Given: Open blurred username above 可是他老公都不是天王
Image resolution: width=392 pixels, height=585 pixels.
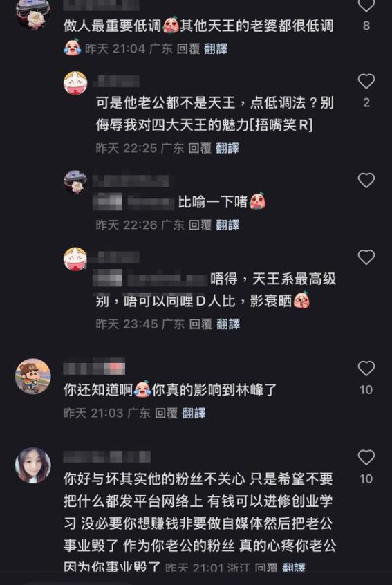Looking at the screenshot, I should (x=115, y=81).
